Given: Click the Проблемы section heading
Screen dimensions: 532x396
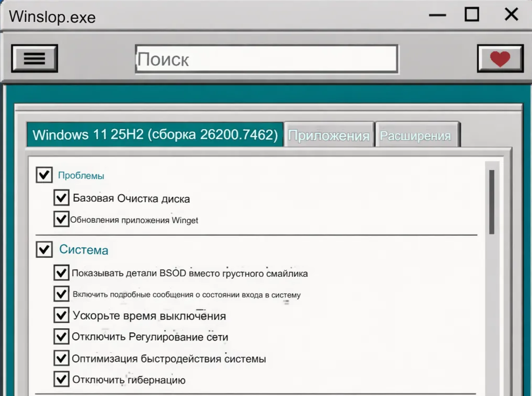Looking at the screenshot, I should 80,175.
